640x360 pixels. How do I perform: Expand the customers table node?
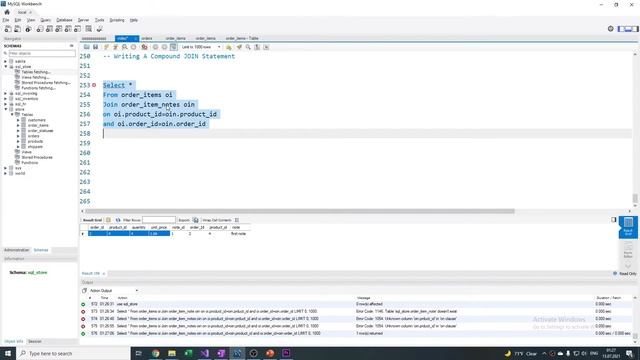tap(18, 120)
